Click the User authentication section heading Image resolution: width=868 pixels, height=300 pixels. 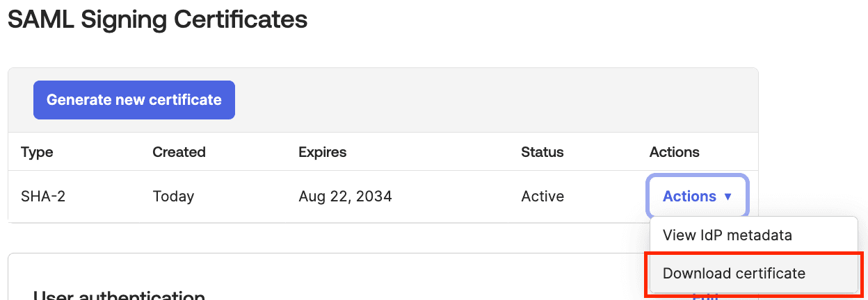(x=119, y=295)
